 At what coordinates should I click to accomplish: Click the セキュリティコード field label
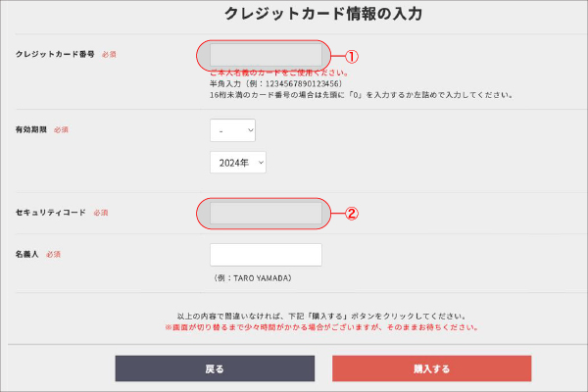[x=51, y=212]
